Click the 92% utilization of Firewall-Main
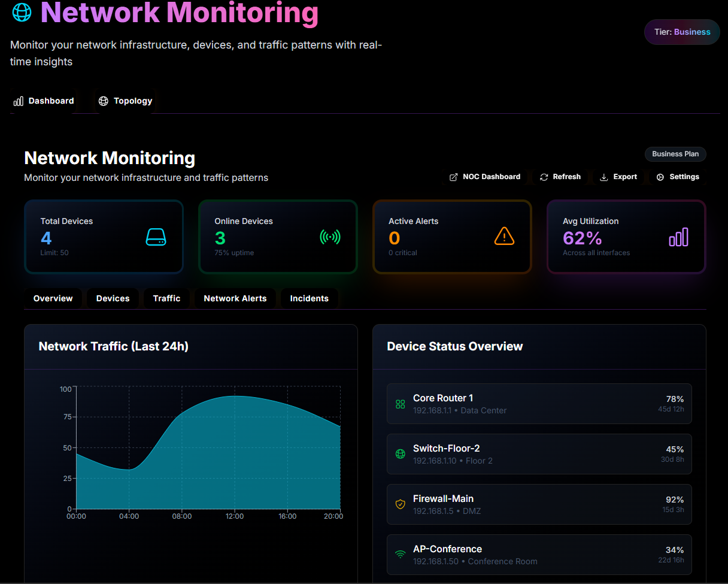728x584 pixels. coord(675,500)
